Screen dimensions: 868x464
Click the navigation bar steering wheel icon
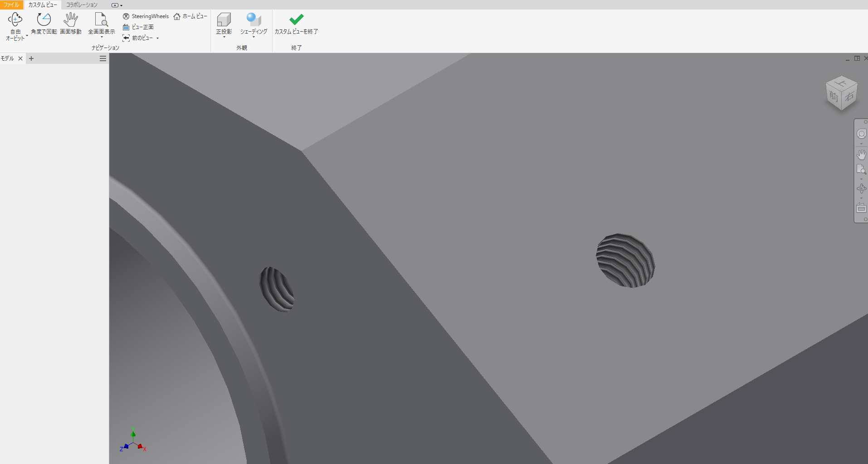tap(861, 134)
